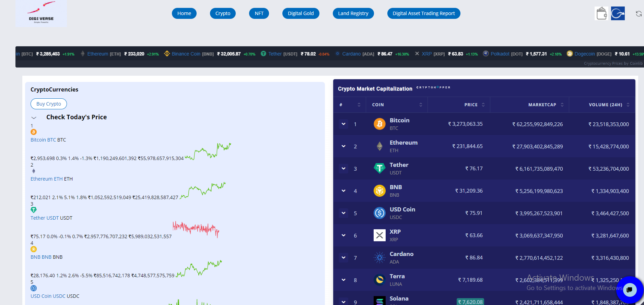Open the Crypto section
The image size is (644, 305).
(x=223, y=13)
